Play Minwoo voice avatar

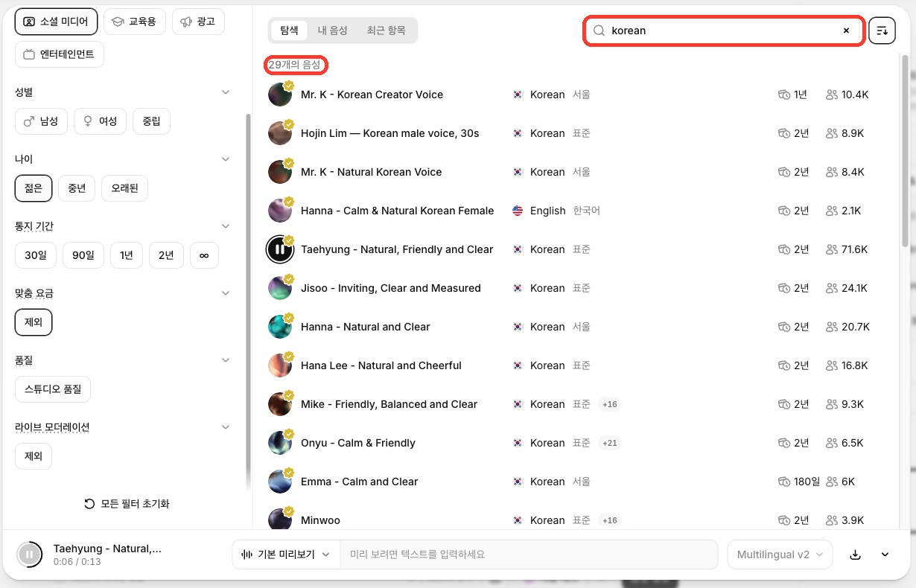coord(280,520)
